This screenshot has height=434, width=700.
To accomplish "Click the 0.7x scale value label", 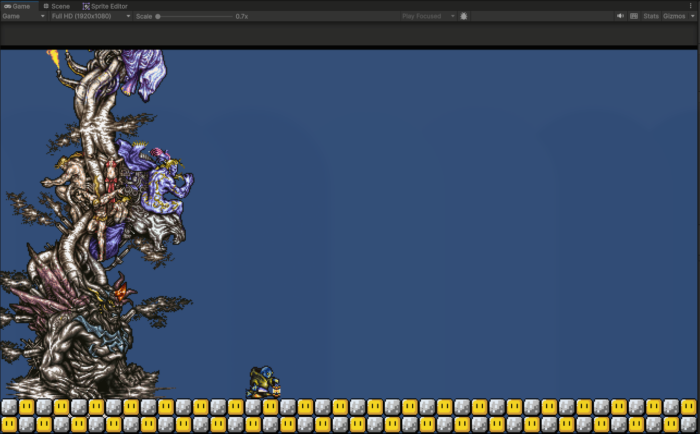I will (x=241, y=16).
